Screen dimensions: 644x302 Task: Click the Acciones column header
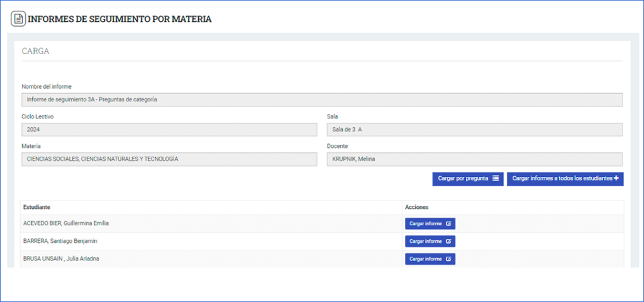417,207
